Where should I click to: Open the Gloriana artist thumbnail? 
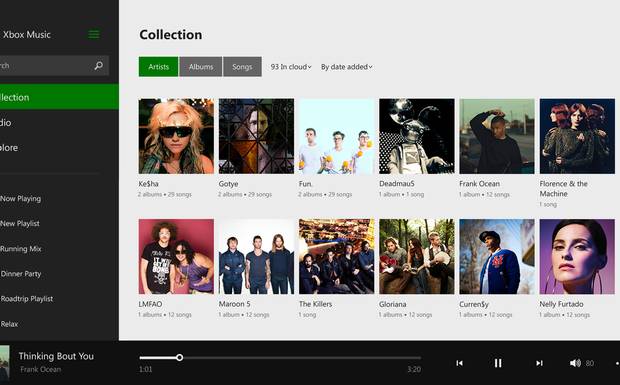417,257
